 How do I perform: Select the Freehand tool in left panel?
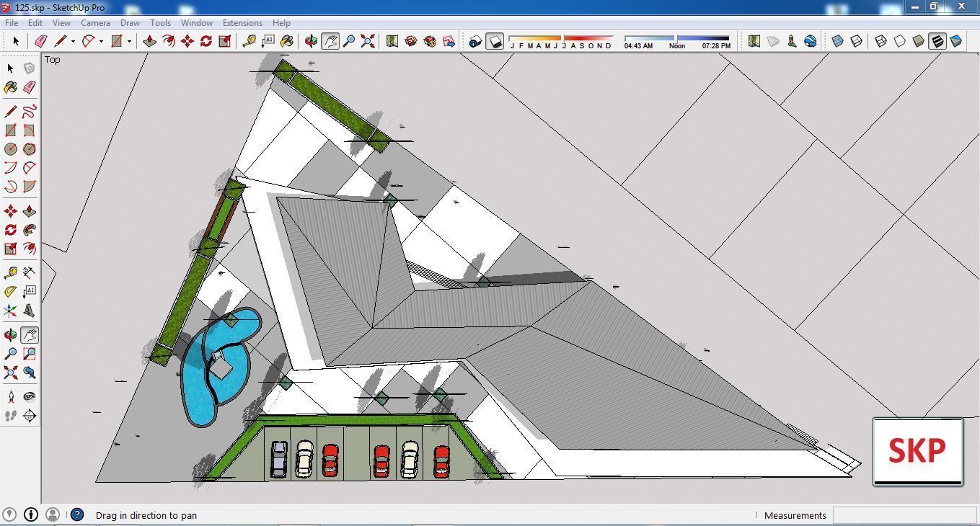click(x=29, y=112)
